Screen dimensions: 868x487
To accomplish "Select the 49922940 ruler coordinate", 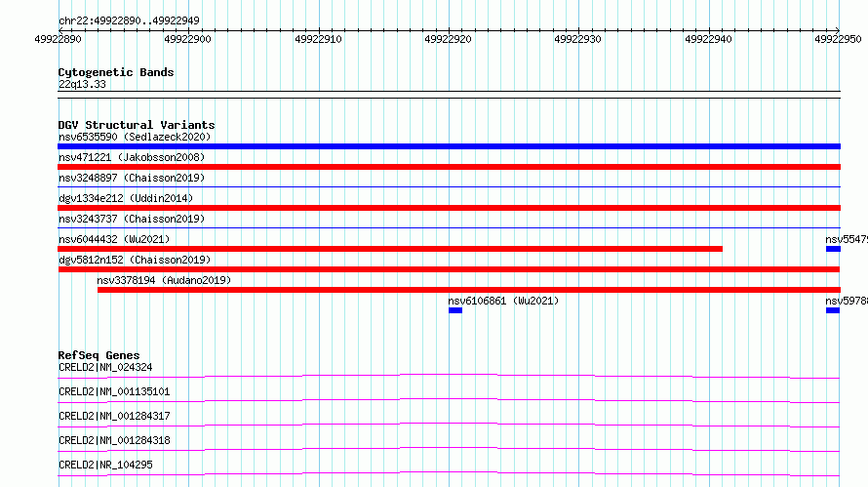I will [x=708, y=39].
